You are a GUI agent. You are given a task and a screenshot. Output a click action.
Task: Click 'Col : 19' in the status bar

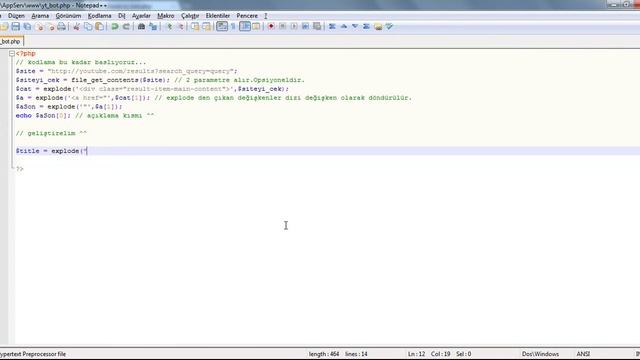[x=440, y=354]
